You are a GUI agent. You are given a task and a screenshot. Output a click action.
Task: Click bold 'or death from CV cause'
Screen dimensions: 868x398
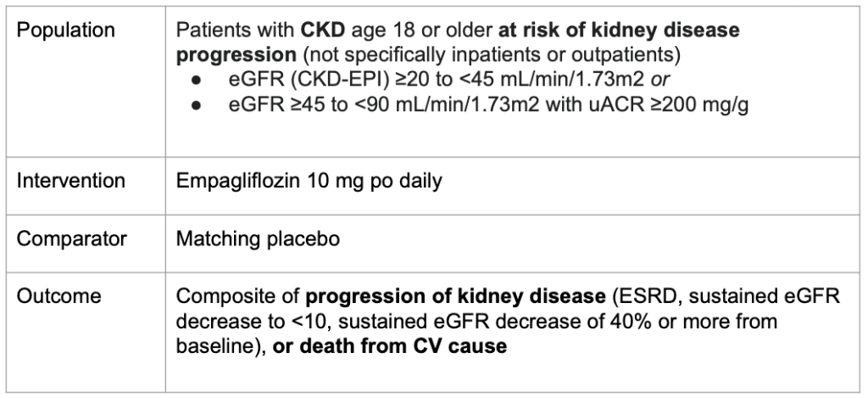(x=390, y=348)
